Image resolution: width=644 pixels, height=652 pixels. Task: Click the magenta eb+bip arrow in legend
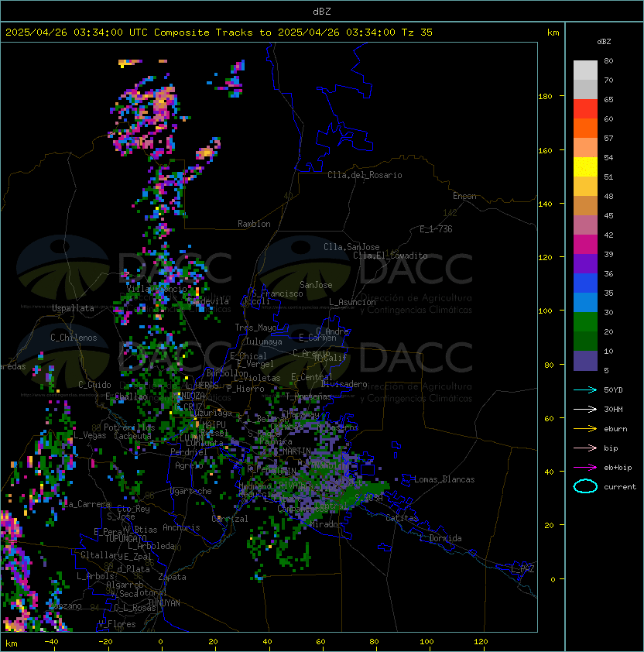pyautogui.click(x=585, y=468)
